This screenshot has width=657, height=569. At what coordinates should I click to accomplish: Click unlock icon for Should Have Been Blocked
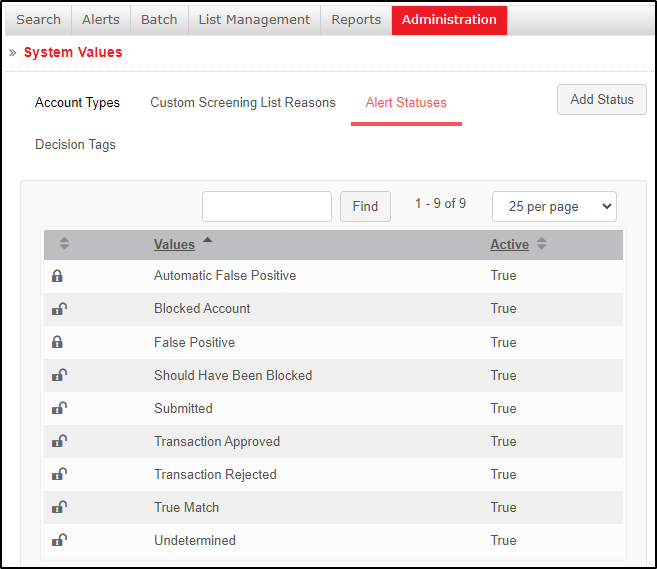tap(59, 375)
